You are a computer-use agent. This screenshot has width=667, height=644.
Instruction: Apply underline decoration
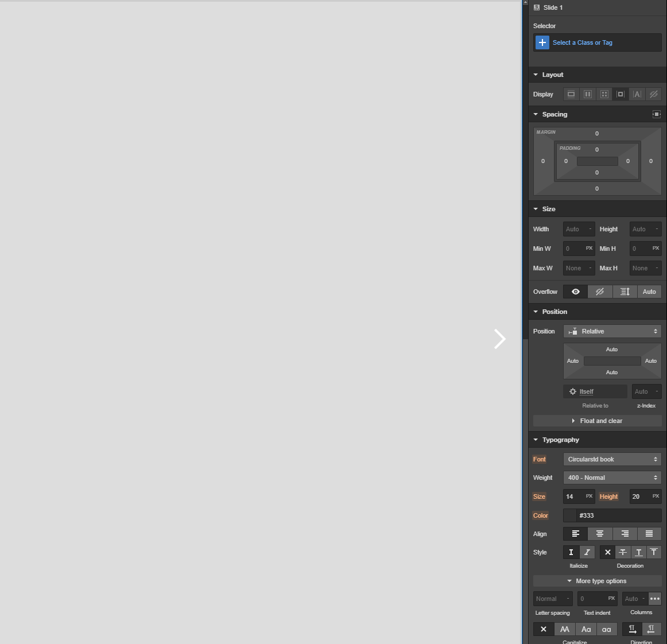pyautogui.click(x=638, y=552)
